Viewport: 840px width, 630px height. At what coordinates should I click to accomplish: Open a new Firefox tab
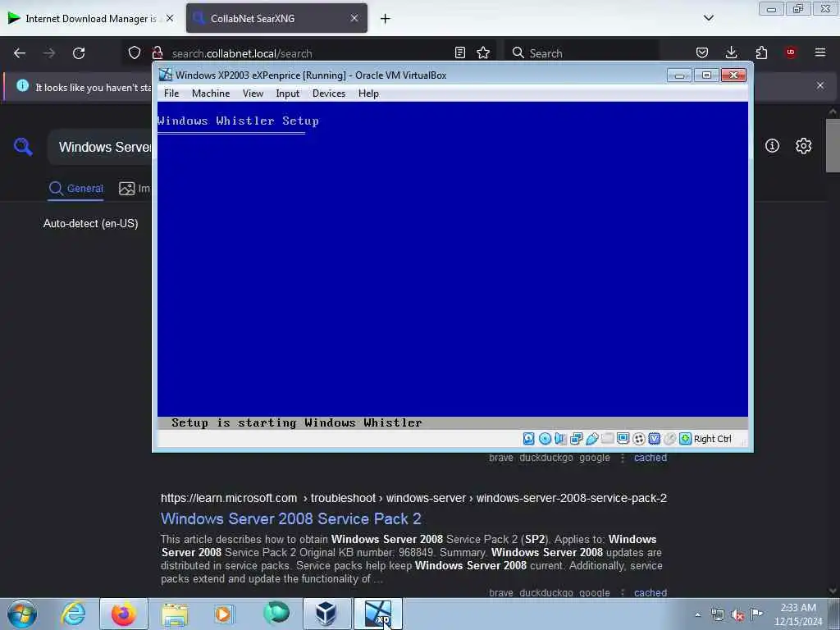point(386,19)
